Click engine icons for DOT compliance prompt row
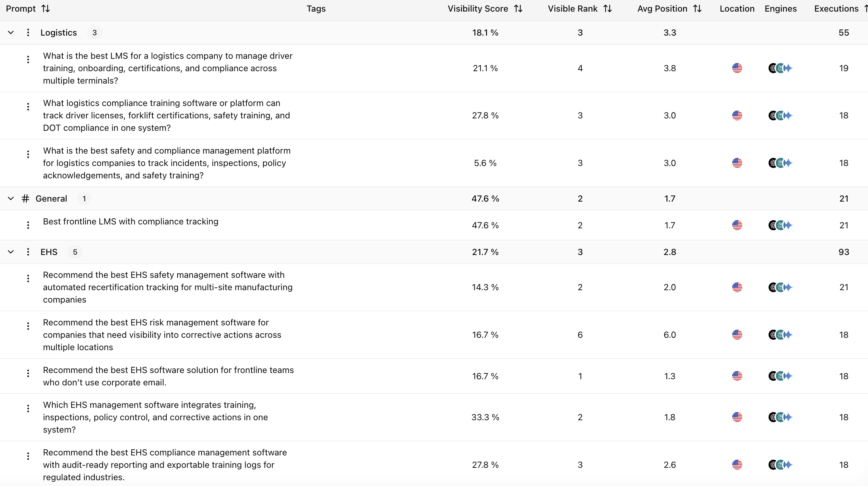 click(780, 115)
